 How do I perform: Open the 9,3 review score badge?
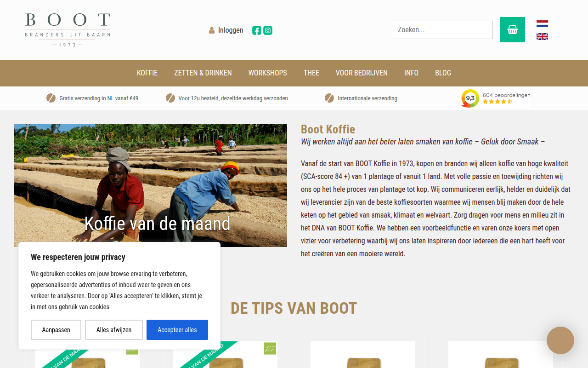coord(470,98)
